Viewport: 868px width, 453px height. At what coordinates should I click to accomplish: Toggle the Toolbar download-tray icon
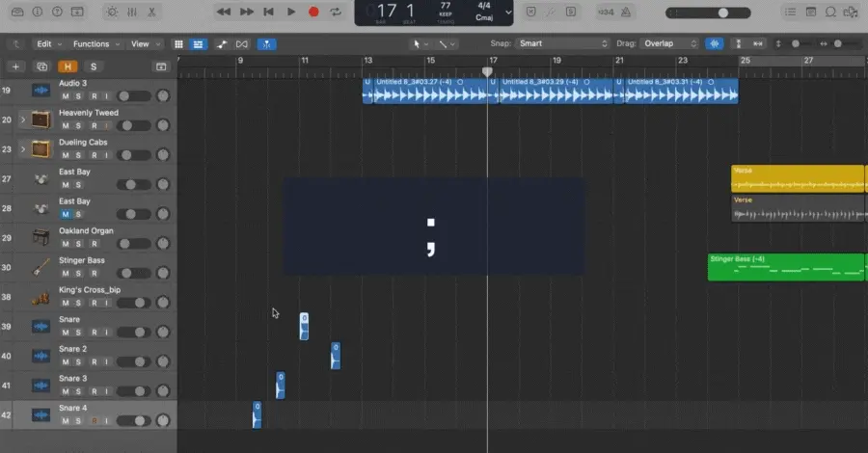tap(77, 12)
